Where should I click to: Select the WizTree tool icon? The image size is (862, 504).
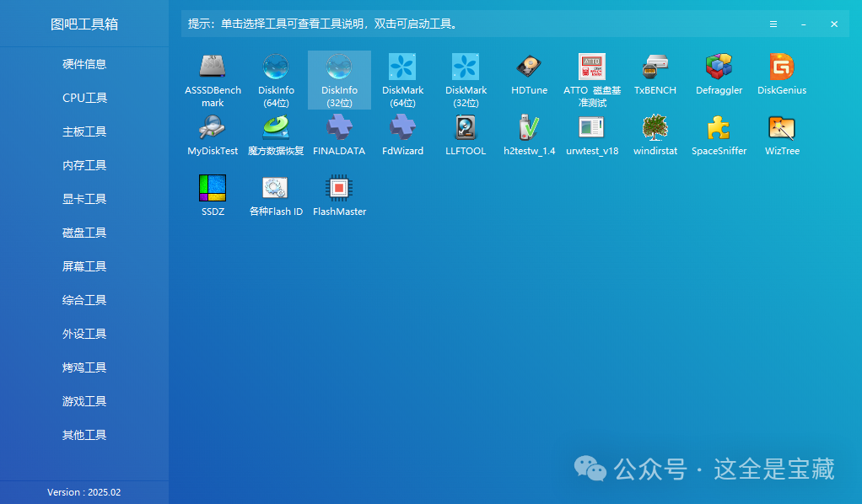pos(782,127)
